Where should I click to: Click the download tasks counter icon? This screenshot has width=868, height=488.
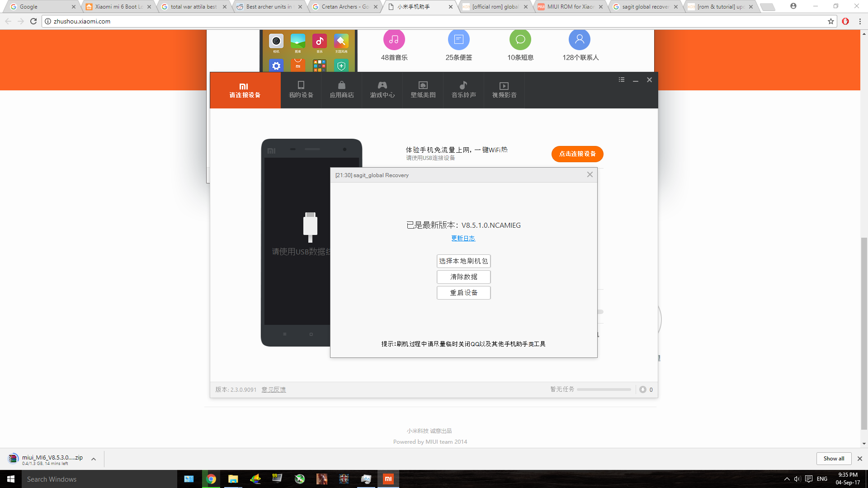(643, 389)
